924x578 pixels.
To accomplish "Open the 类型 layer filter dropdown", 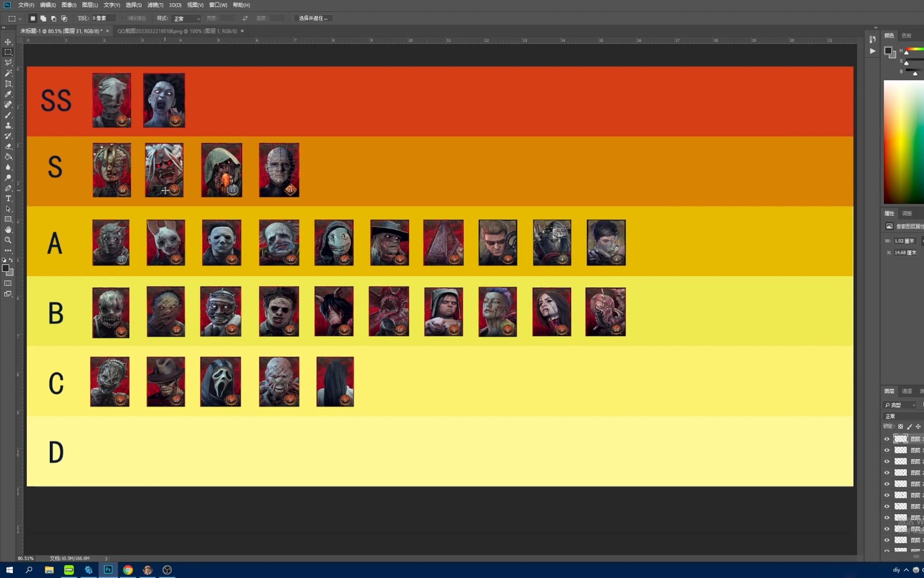I will click(900, 405).
